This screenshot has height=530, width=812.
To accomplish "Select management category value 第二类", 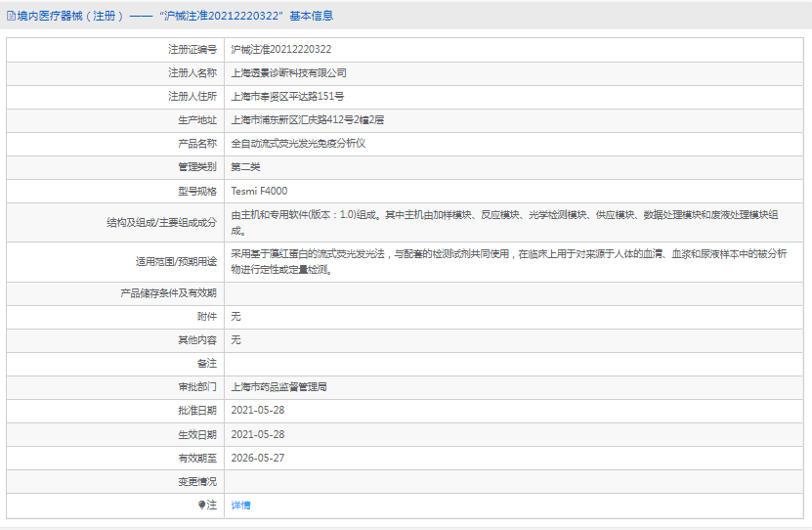I will point(245,167).
